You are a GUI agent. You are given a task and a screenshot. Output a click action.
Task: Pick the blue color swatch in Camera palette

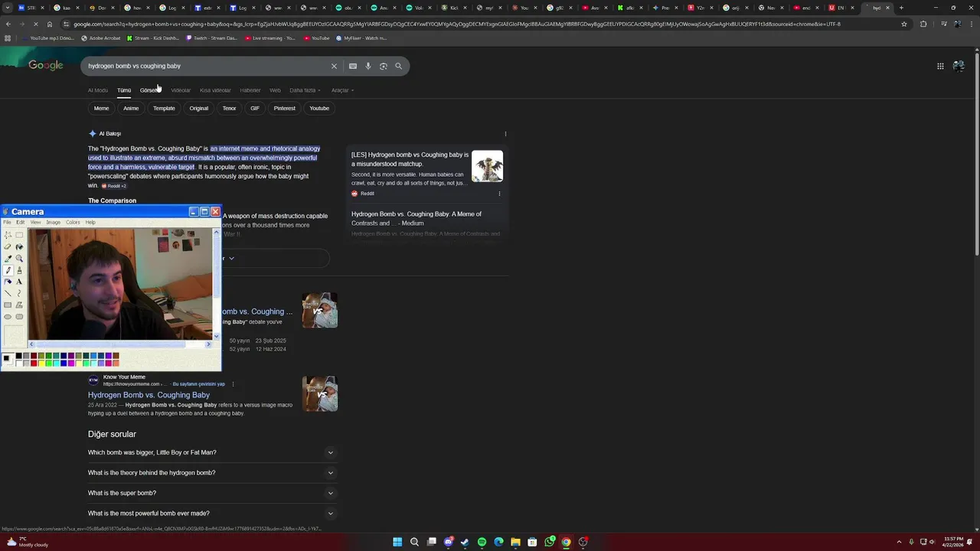[x=64, y=364]
